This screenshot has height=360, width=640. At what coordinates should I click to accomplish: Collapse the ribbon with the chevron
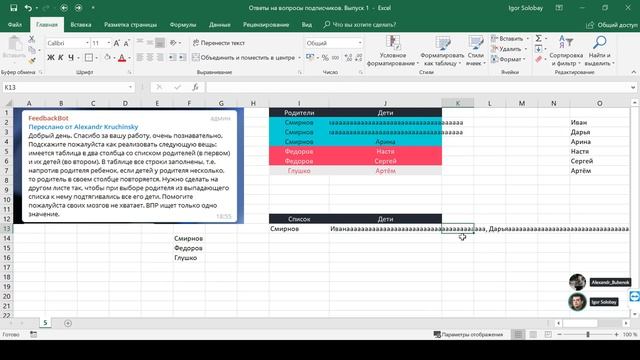(633, 72)
